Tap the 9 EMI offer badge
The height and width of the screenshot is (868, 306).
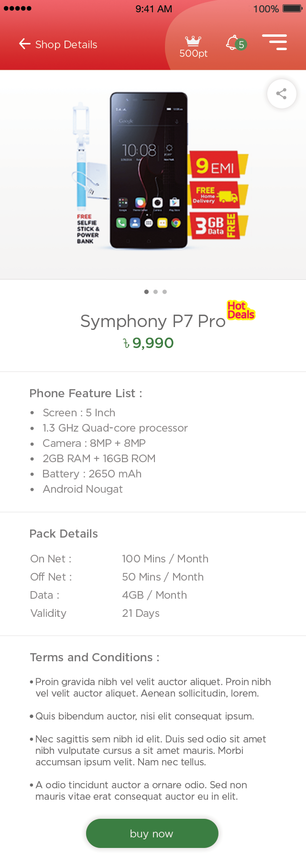coord(219,165)
